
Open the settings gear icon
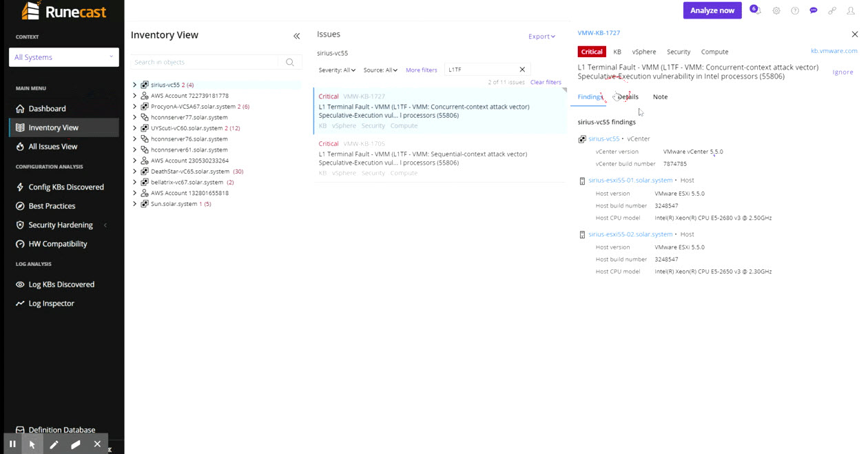[776, 11]
